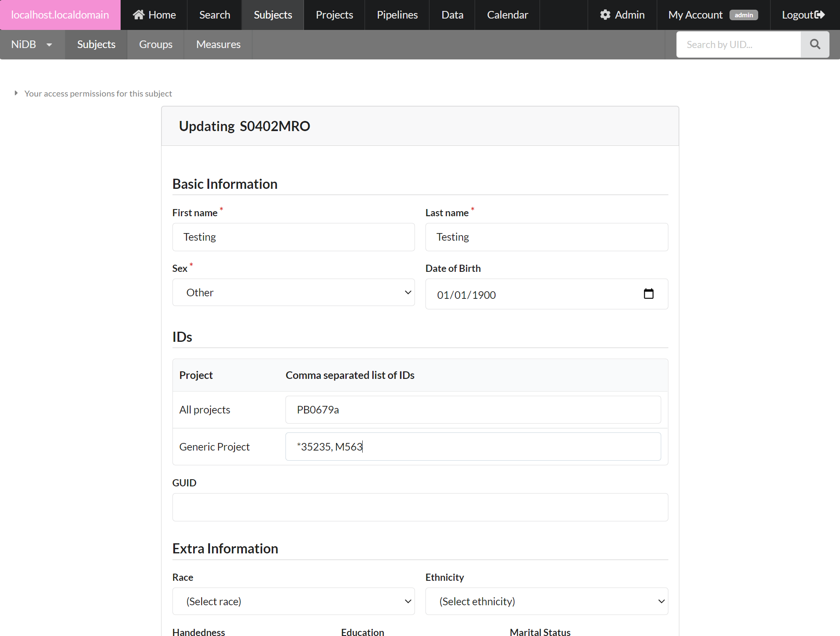Click inside the GUID field
The width and height of the screenshot is (840, 636).
(x=419, y=507)
